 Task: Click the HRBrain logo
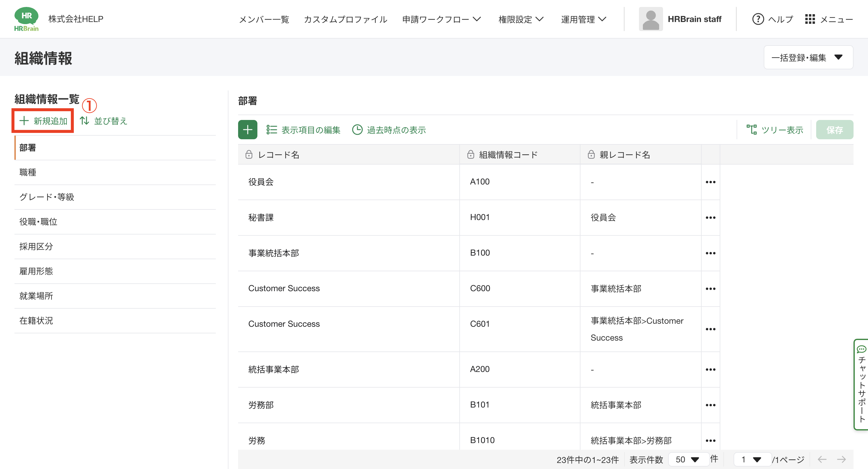click(x=26, y=19)
